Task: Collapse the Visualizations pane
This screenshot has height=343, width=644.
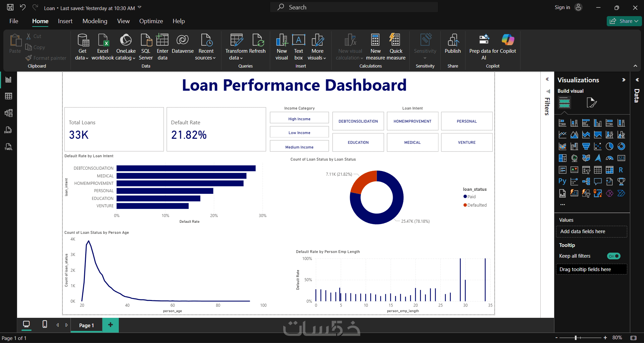Action: click(x=624, y=80)
